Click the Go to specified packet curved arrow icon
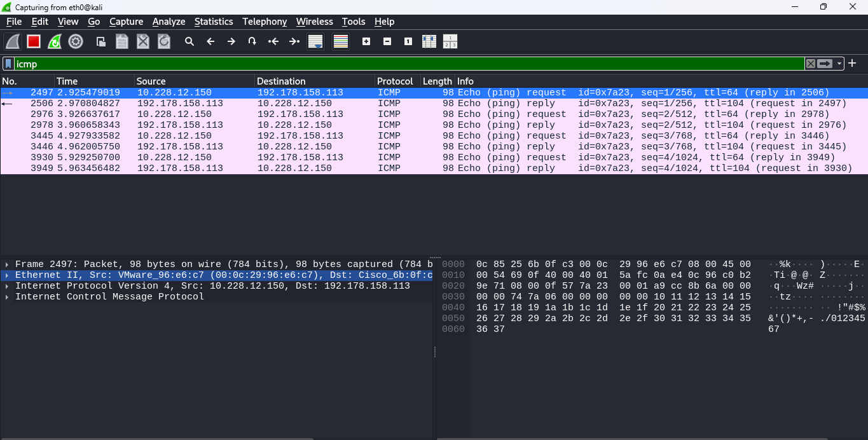 coord(252,41)
